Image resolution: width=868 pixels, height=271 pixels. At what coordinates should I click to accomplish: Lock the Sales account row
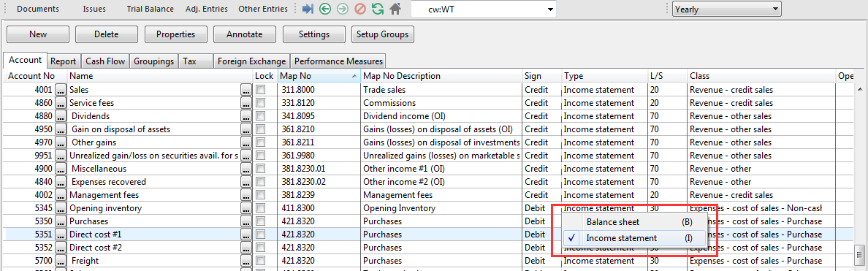(261, 90)
